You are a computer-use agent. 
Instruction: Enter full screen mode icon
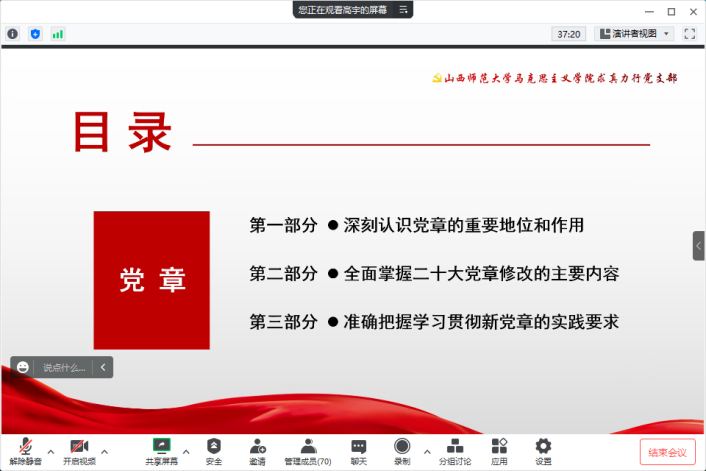click(689, 34)
